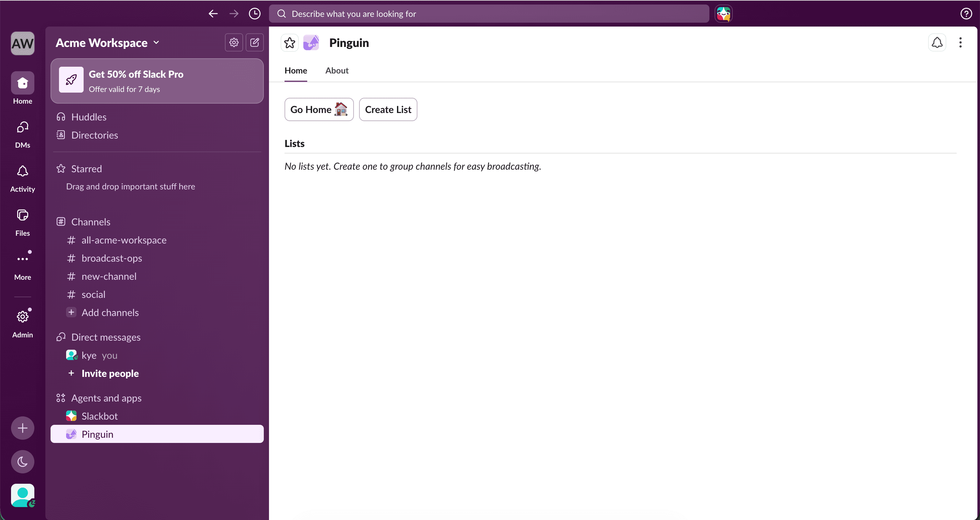Click the search field in the top bar
Screen dimensions: 980x520
(489, 14)
